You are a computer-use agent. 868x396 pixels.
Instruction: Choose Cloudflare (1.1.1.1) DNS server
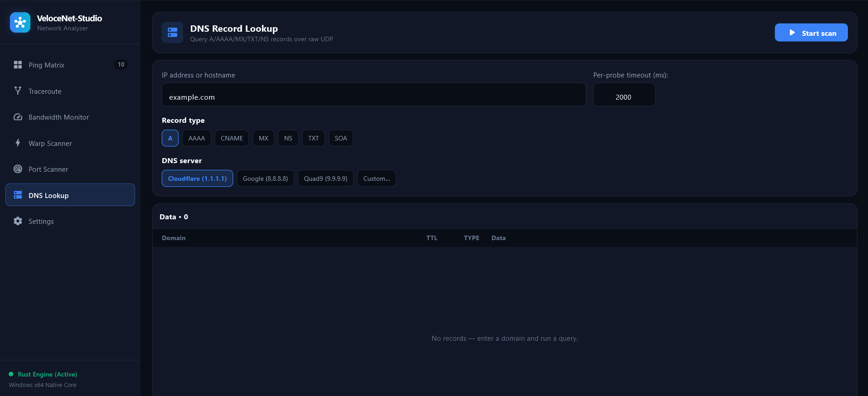(197, 179)
